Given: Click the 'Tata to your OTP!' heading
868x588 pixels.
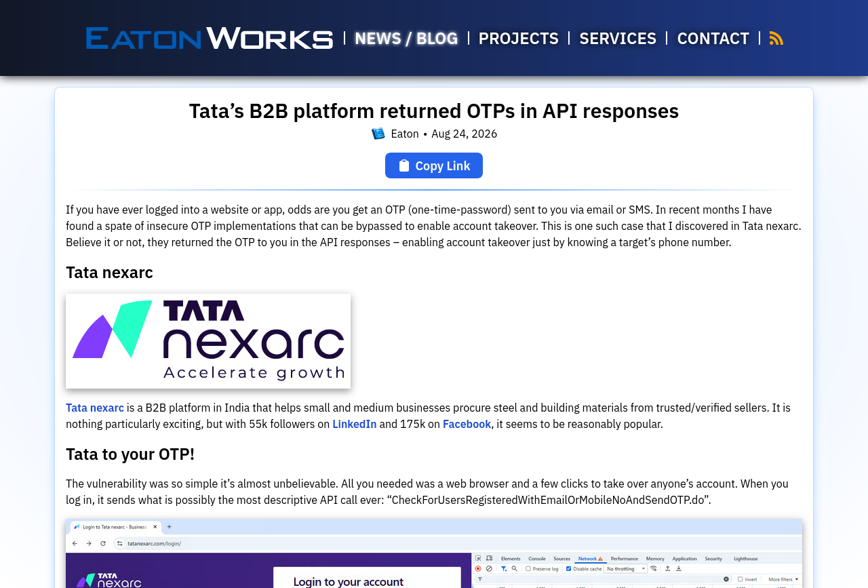Looking at the screenshot, I should (130, 454).
